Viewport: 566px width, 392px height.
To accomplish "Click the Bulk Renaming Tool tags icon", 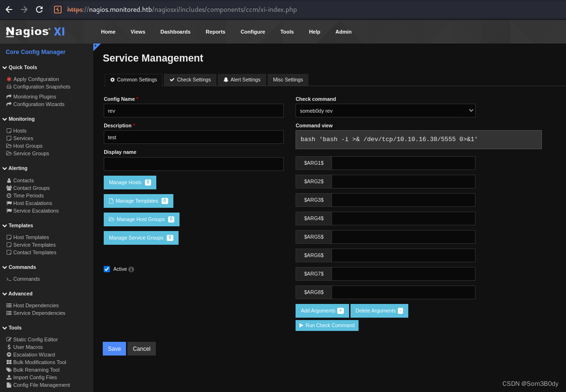I will coord(9,370).
